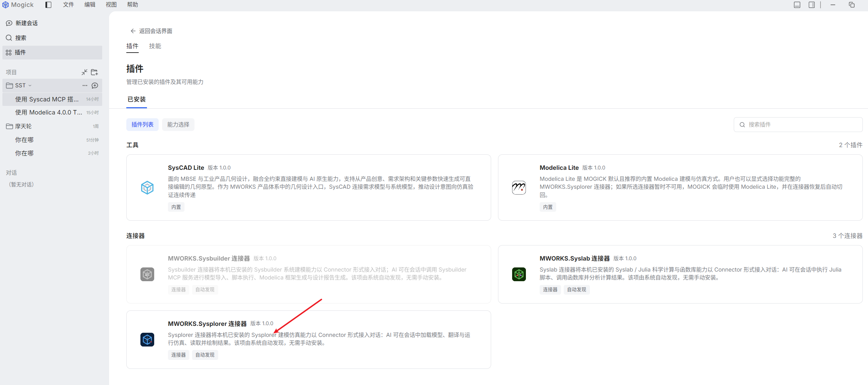Click the MWORKS.Sysbuilder connector icon
This screenshot has height=385, width=868.
point(147,274)
